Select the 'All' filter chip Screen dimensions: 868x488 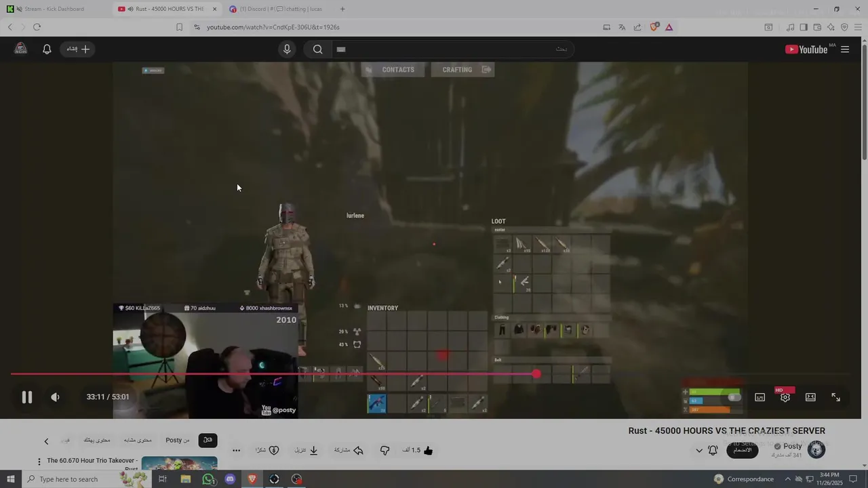pyautogui.click(x=208, y=441)
